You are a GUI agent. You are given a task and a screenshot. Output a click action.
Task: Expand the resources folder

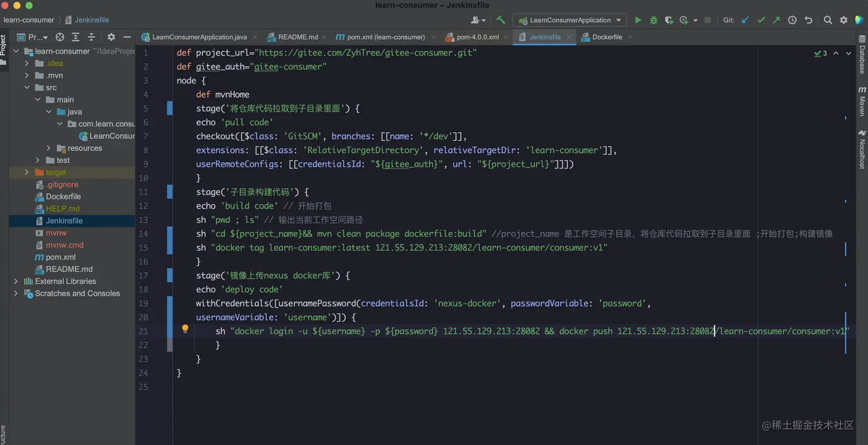pyautogui.click(x=49, y=148)
